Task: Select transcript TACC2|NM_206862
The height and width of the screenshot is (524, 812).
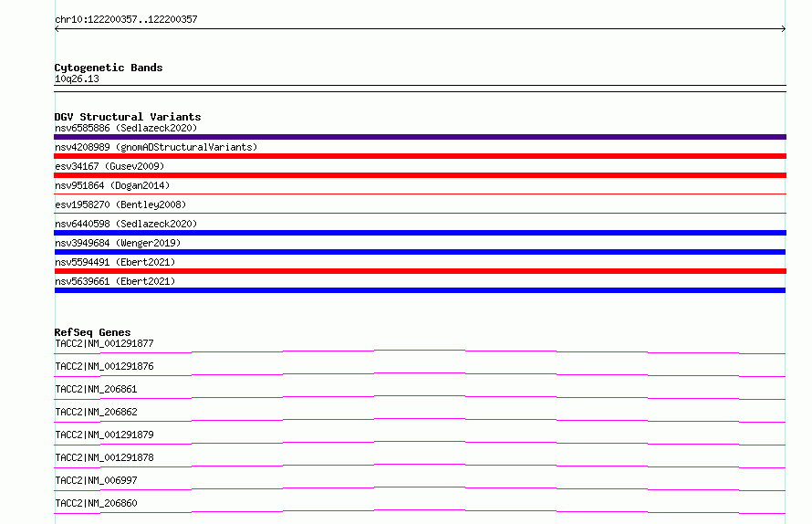Action: click(96, 412)
